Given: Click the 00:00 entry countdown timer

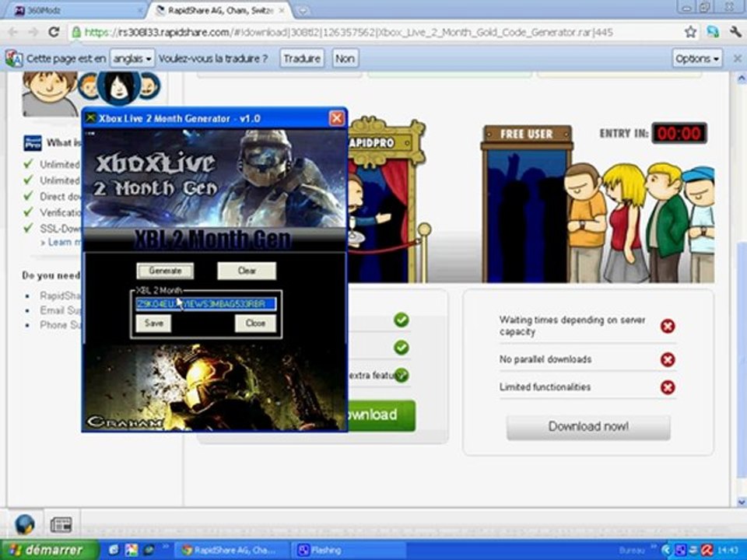Looking at the screenshot, I should (x=679, y=133).
